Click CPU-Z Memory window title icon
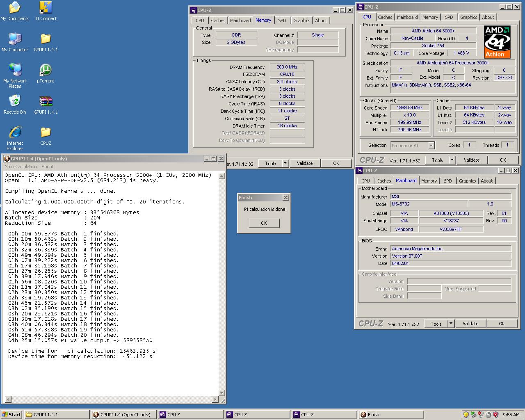This screenshot has height=420, width=525. coord(194,10)
